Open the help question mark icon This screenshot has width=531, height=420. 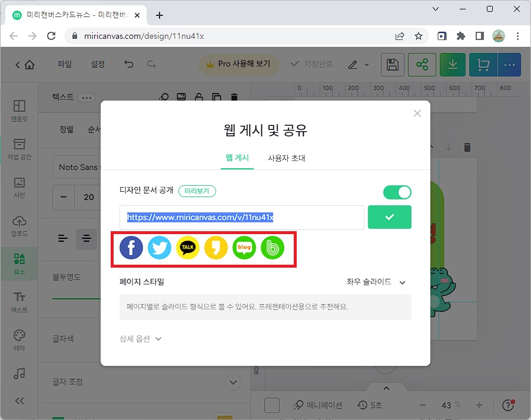[x=508, y=405]
